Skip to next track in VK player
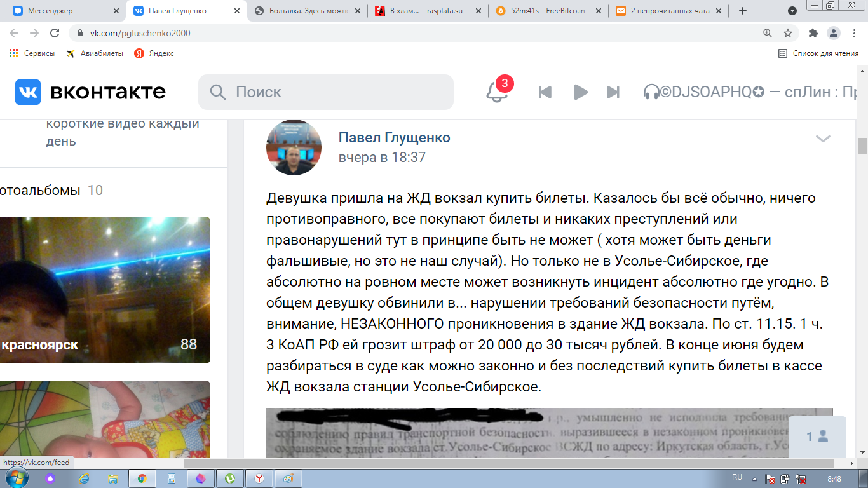The width and height of the screenshot is (868, 488). pos(613,92)
